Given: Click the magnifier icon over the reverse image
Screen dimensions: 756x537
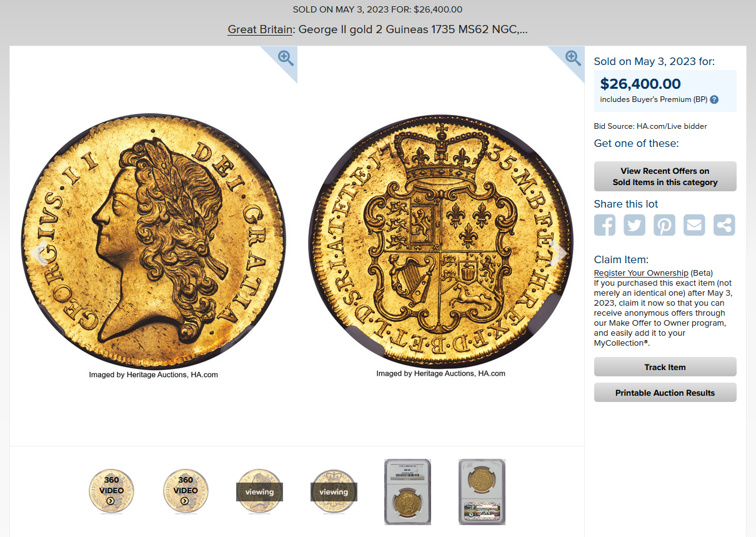Looking at the screenshot, I should [573, 58].
